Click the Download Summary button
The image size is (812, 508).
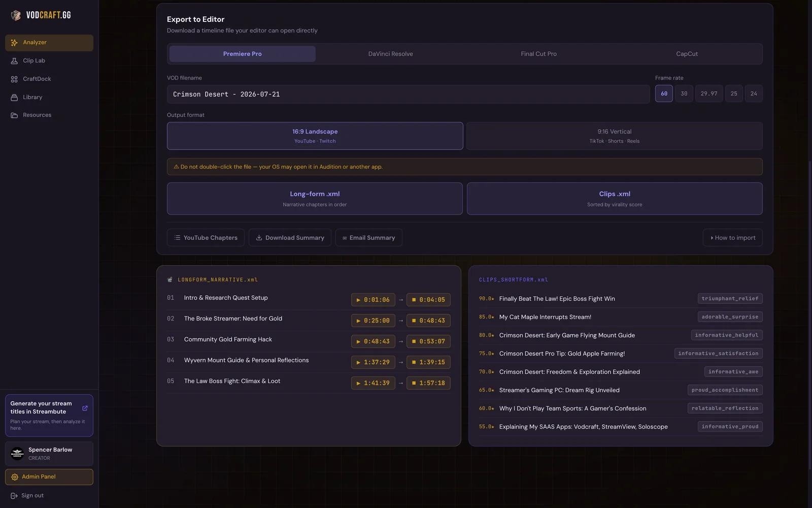(x=290, y=238)
